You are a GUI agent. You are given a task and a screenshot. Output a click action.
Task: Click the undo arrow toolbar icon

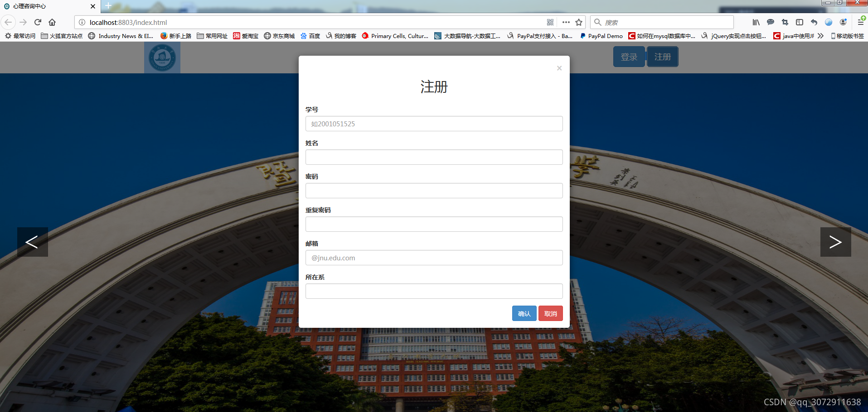click(x=814, y=22)
